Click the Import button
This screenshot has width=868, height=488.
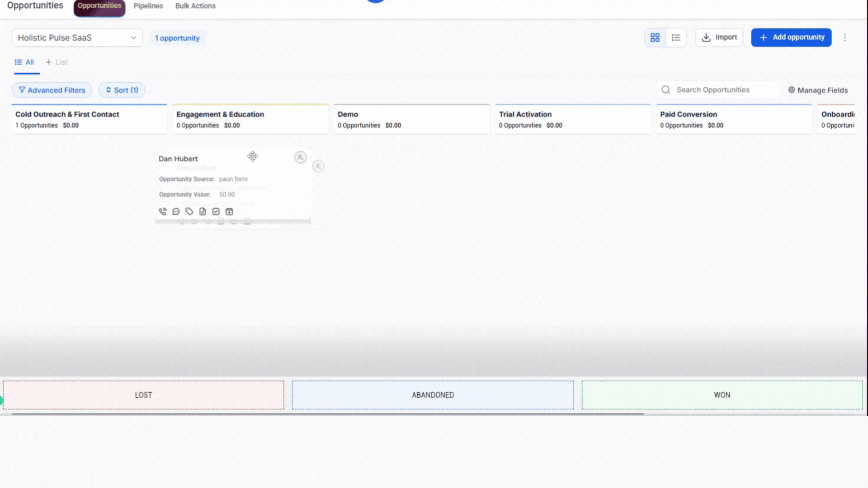pos(719,38)
